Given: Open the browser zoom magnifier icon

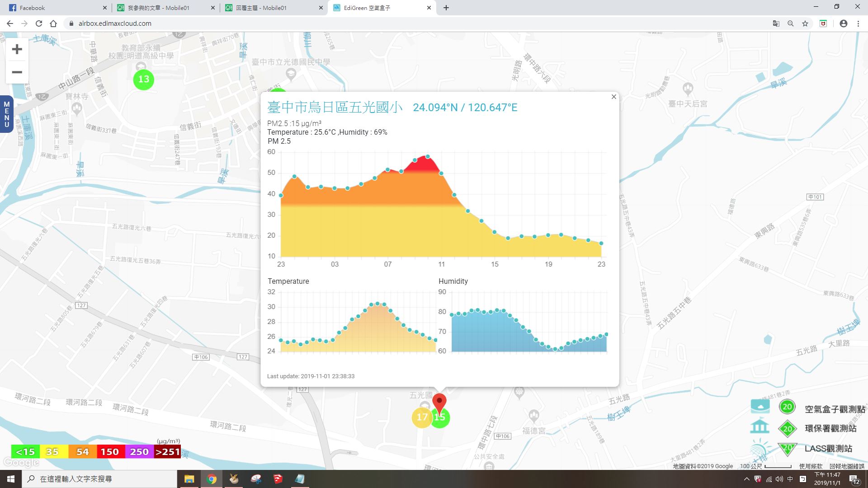Looking at the screenshot, I should (791, 23).
